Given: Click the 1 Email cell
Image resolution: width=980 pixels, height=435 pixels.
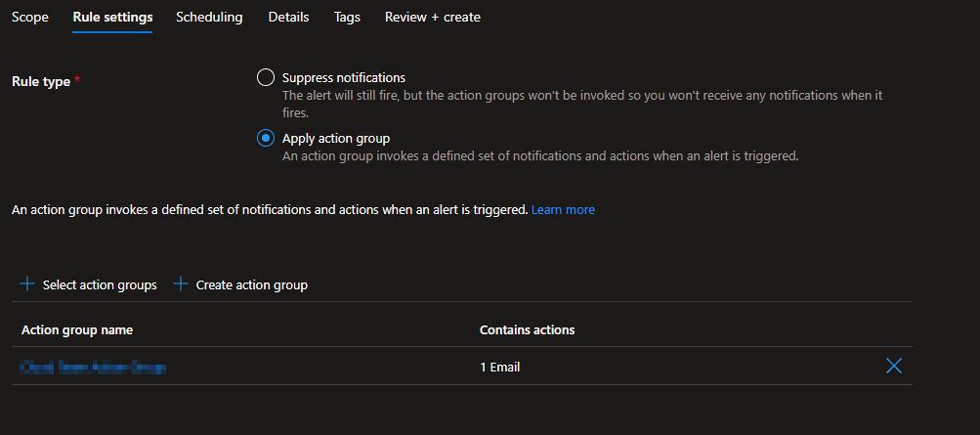Looking at the screenshot, I should [x=500, y=367].
